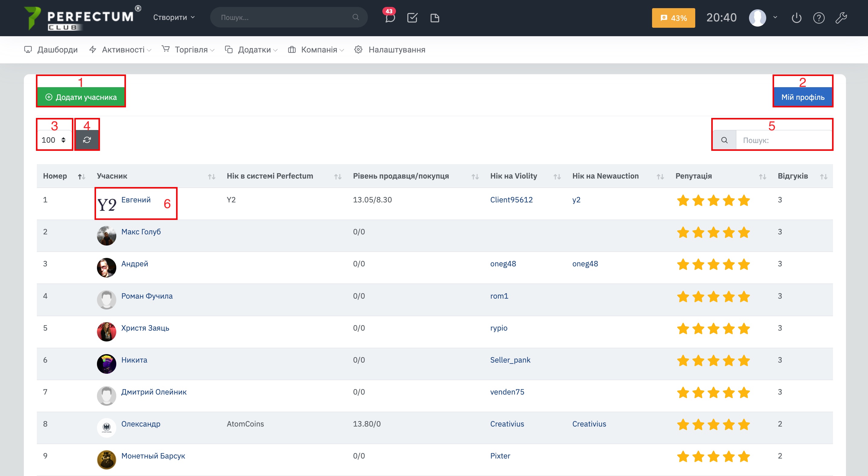
Task: Click the power/logout icon
Action: (x=796, y=17)
